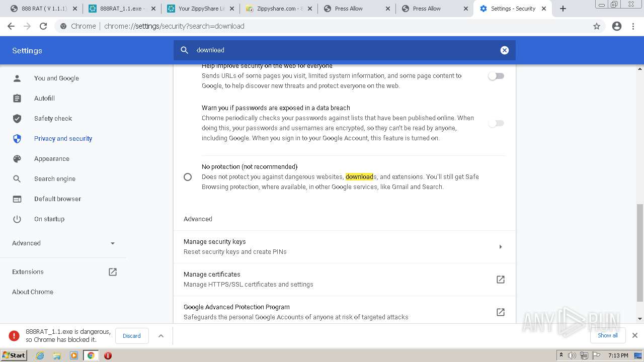
Task: Open the volume control in the system tray
Action: coord(572,355)
